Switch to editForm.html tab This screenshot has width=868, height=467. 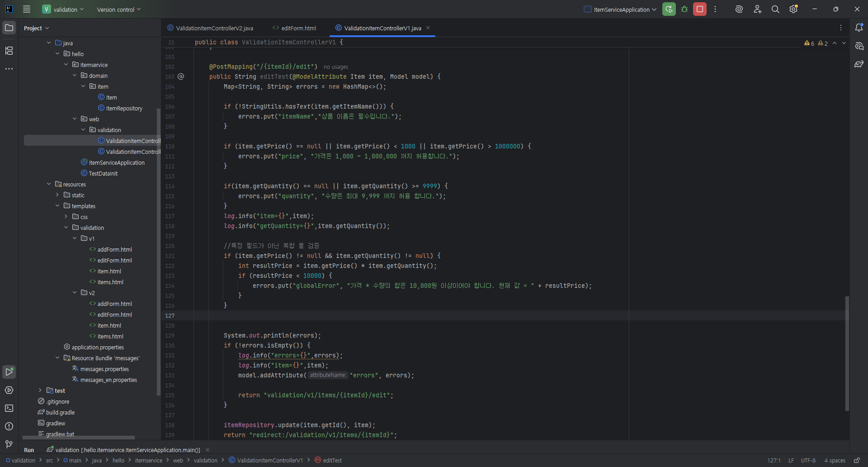click(x=294, y=28)
